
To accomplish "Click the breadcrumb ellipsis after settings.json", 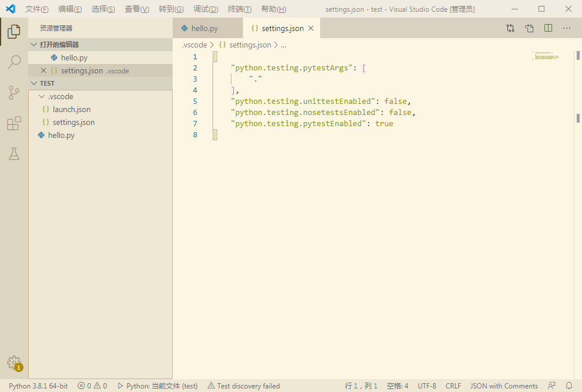I will coord(284,45).
